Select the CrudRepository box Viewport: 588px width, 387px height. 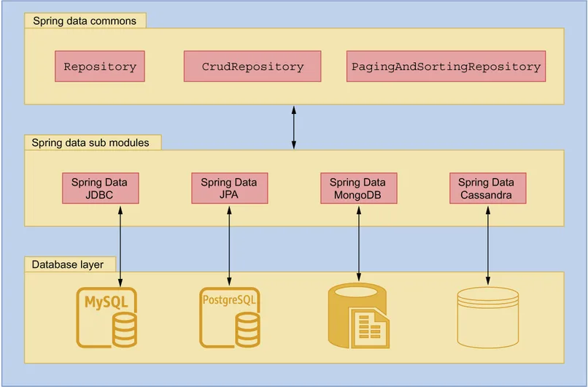tap(252, 66)
